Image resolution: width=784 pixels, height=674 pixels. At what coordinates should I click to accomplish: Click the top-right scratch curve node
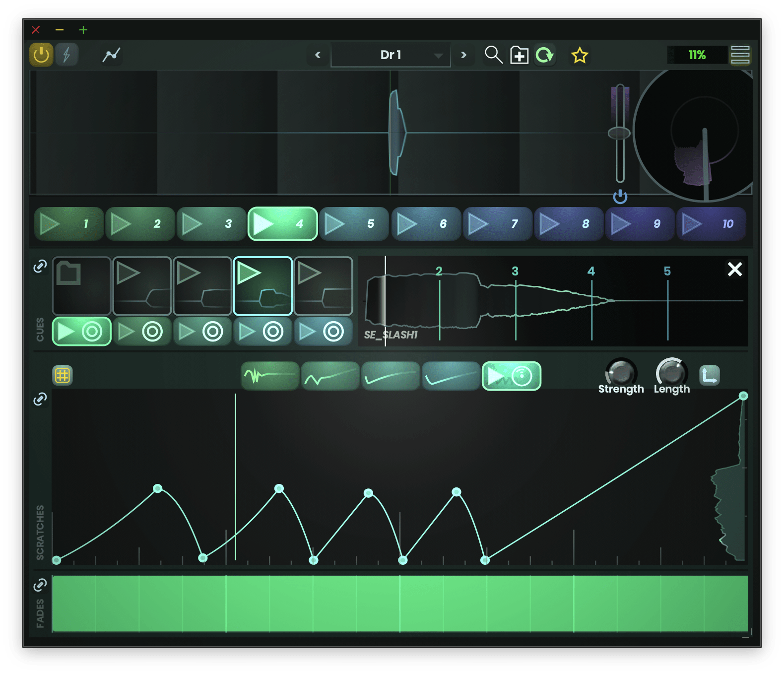(x=743, y=396)
